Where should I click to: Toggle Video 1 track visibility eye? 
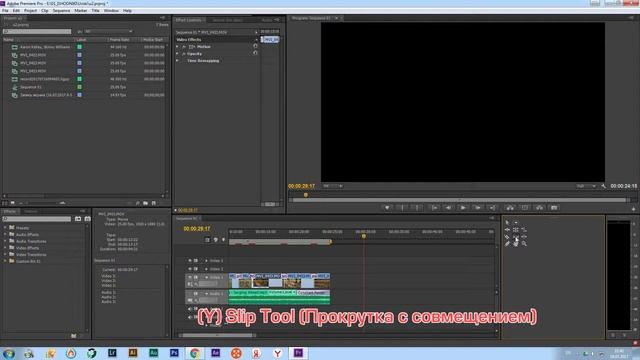[189, 277]
